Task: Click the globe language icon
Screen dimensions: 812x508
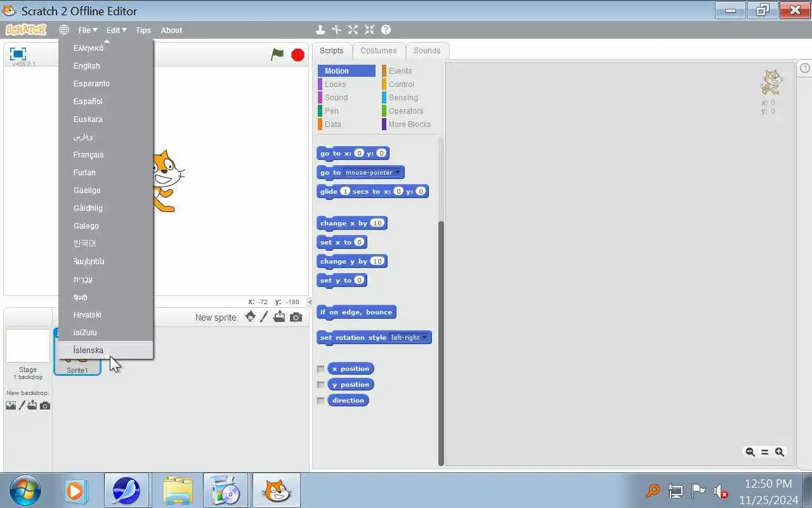Action: (64, 30)
